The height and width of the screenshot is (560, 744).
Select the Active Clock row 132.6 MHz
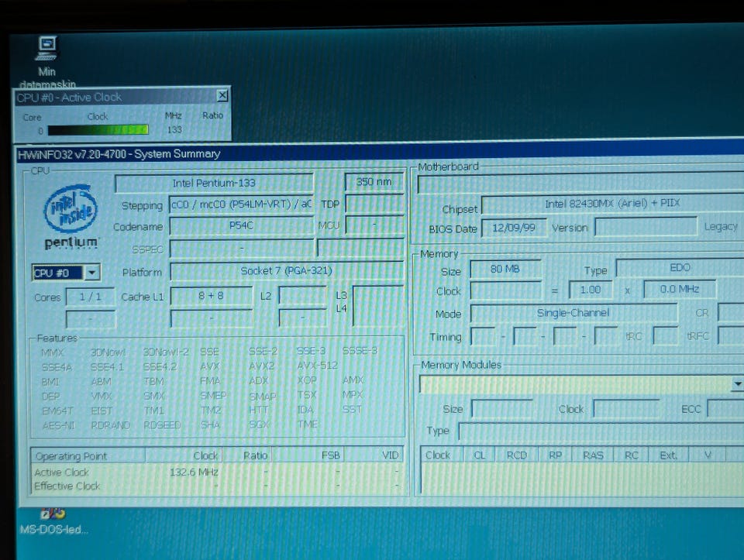pyautogui.click(x=219, y=472)
